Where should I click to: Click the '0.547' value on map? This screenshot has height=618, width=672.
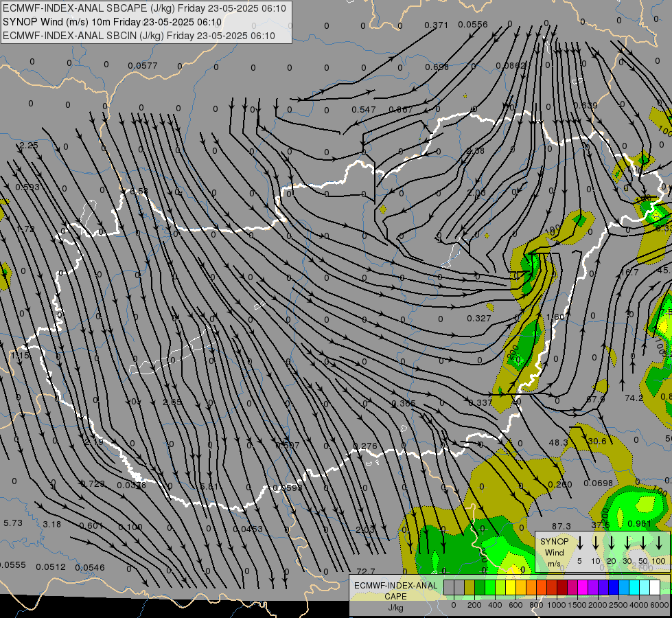363,110
